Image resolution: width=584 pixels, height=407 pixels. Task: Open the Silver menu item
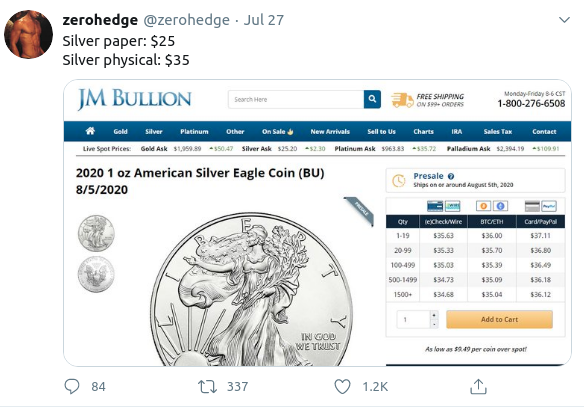point(153,131)
